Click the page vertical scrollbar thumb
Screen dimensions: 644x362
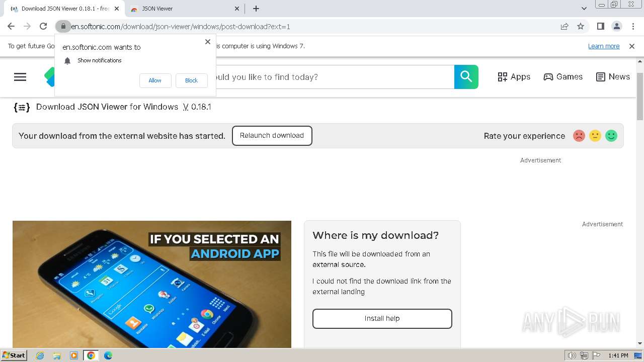(640, 96)
